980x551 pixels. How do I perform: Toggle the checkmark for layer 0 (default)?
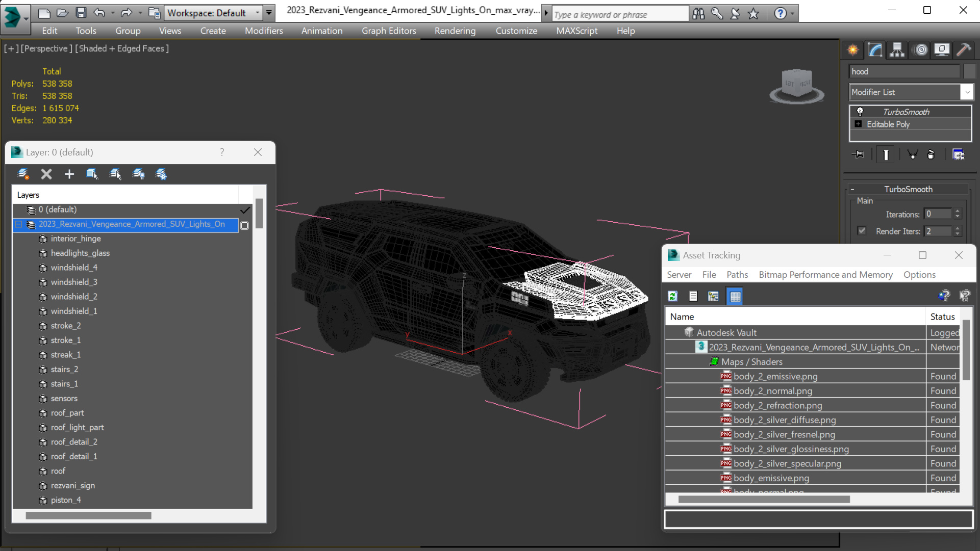click(245, 210)
